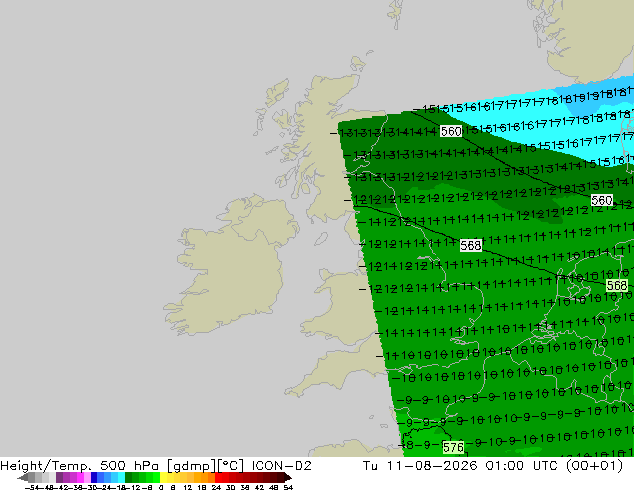The height and width of the screenshot is (490, 634).
Task: Click the dark blue swatch in the legend
Action: (94, 477)
